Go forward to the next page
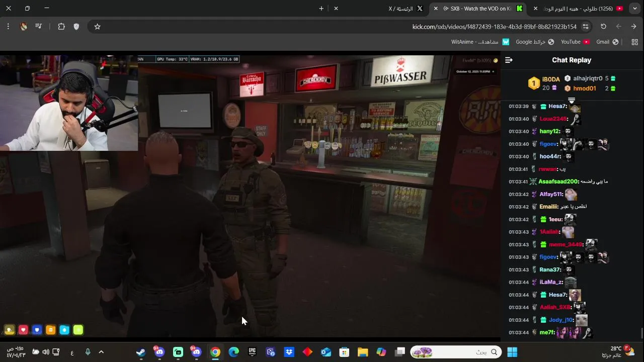 [x=619, y=27]
